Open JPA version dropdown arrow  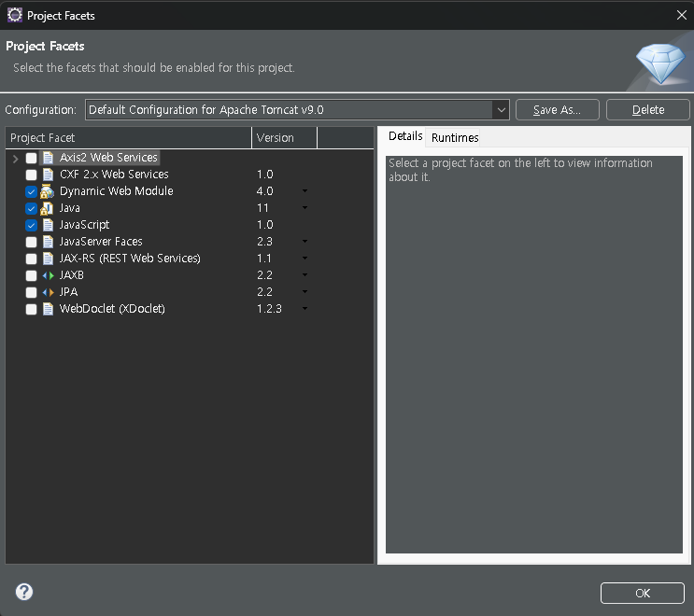pos(305,292)
